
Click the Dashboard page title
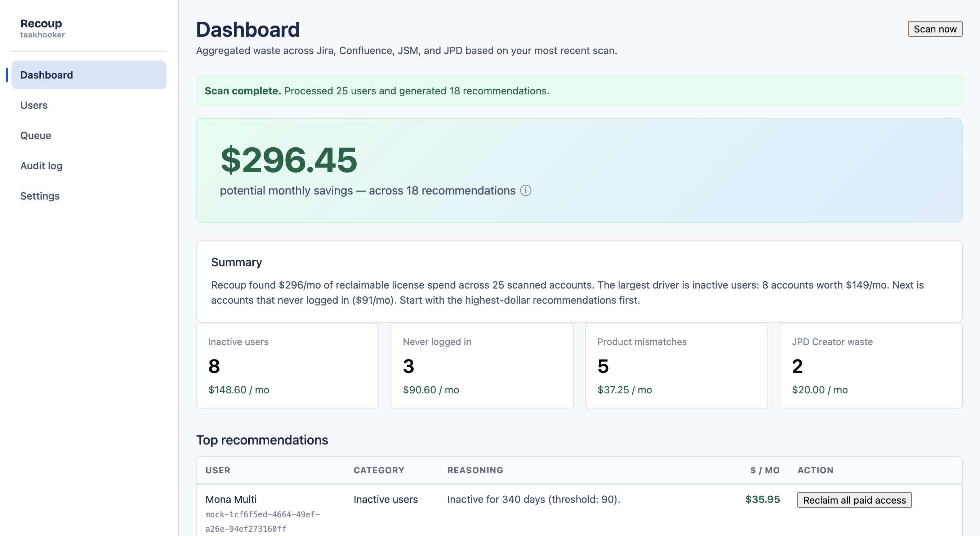248,30
